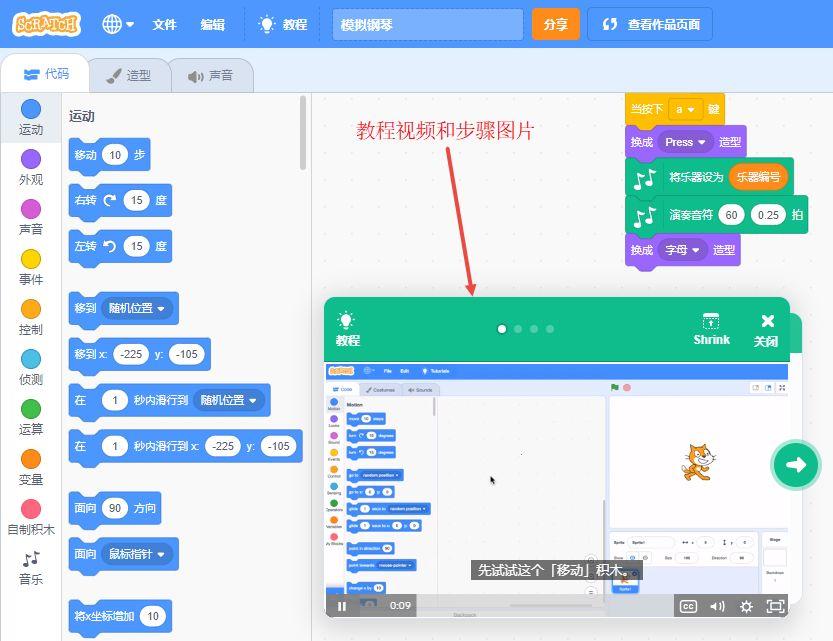Screen dimensions: 833x641
Task: Open 教程 tutorials from the top bar
Action: coord(282,24)
